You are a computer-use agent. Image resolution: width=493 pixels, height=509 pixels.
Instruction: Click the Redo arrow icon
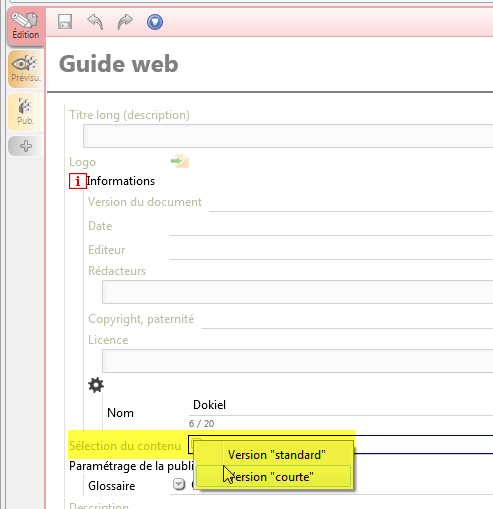pyautogui.click(x=125, y=22)
